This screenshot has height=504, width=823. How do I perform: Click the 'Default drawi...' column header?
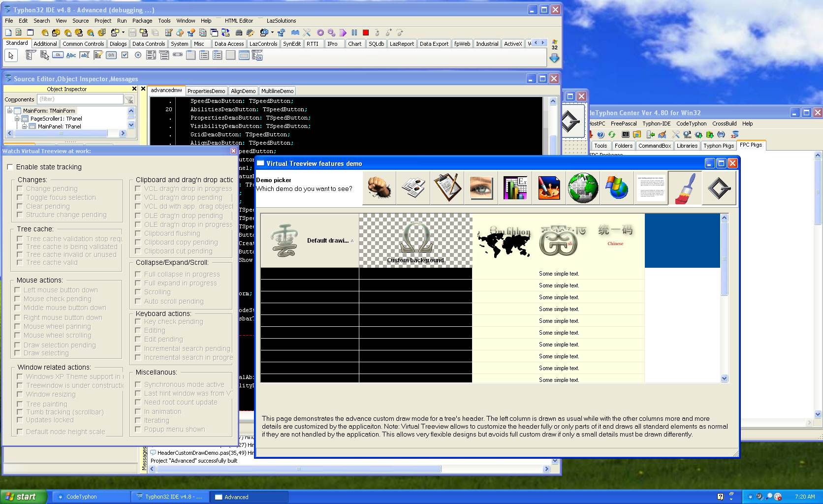pos(310,241)
